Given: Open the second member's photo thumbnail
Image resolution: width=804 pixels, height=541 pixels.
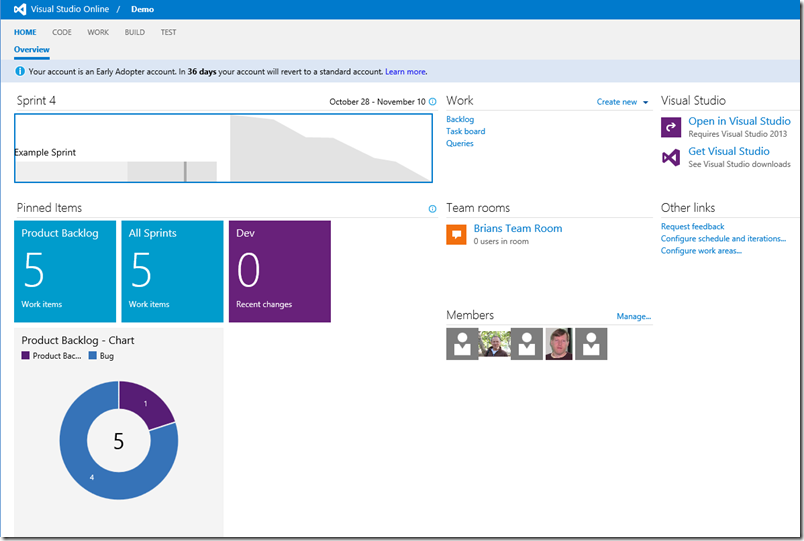Looking at the screenshot, I should 494,344.
